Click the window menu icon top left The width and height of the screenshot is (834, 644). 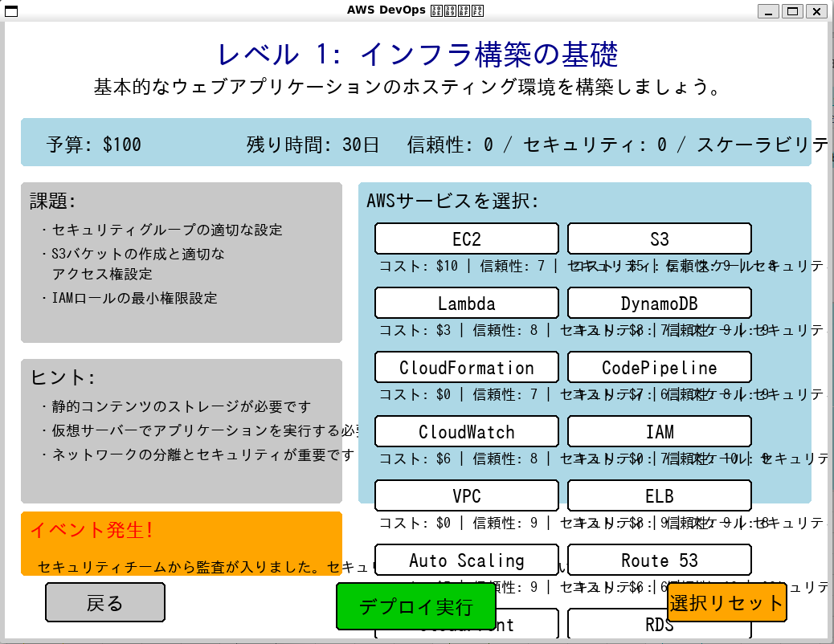[x=10, y=10]
